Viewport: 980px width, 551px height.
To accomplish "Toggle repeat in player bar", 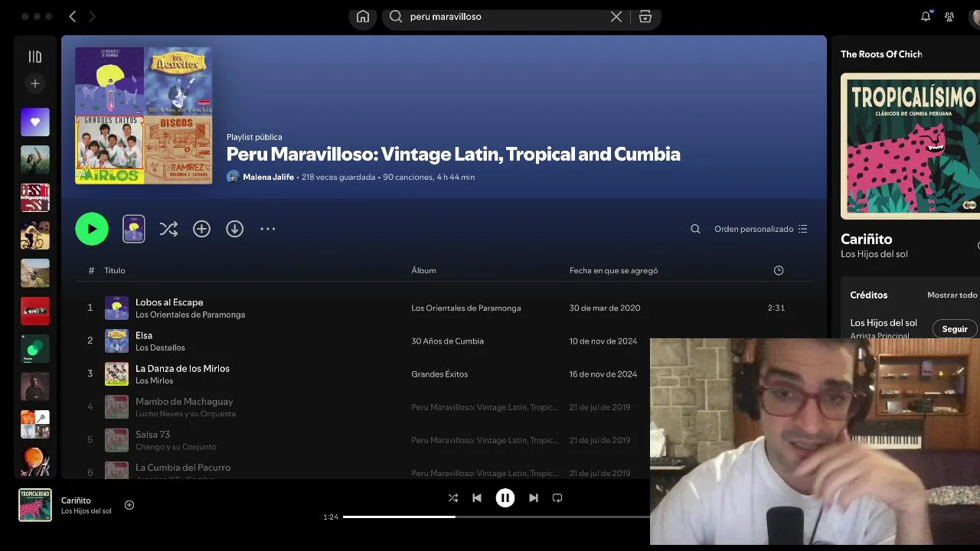I will coord(557,497).
